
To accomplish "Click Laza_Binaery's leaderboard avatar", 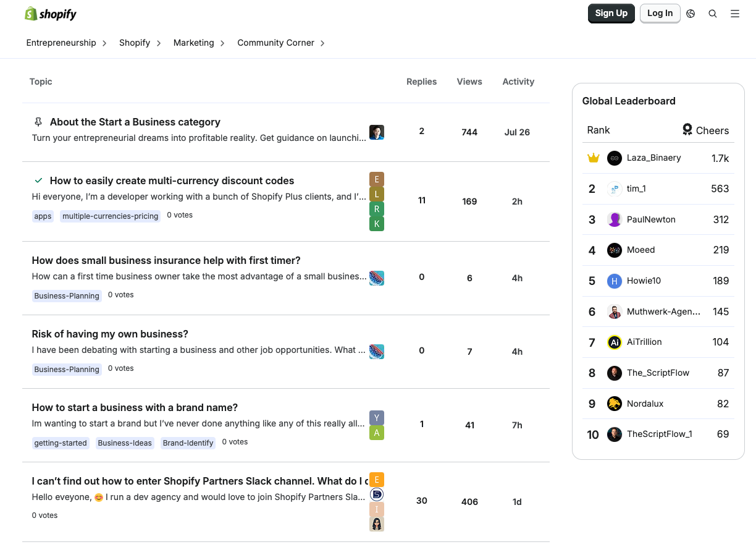I will 614,158.
